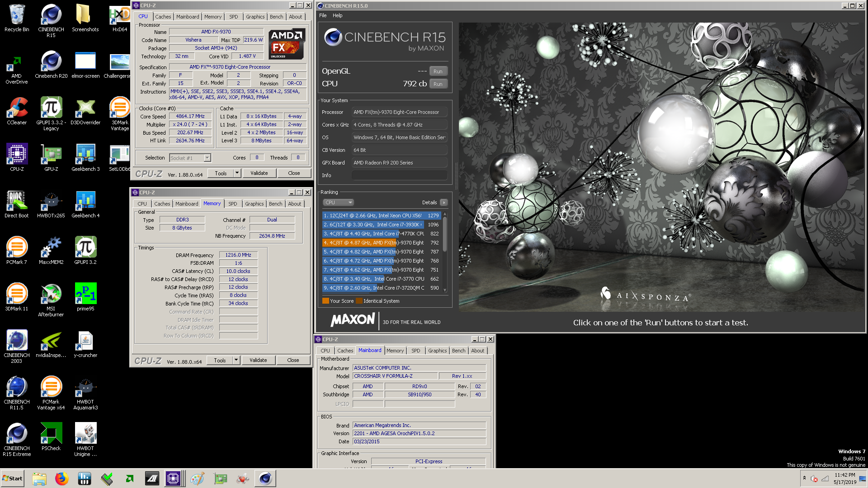This screenshot has height=488, width=868.
Task: Open the Bench tab in top CPU-Z window
Action: tap(276, 17)
